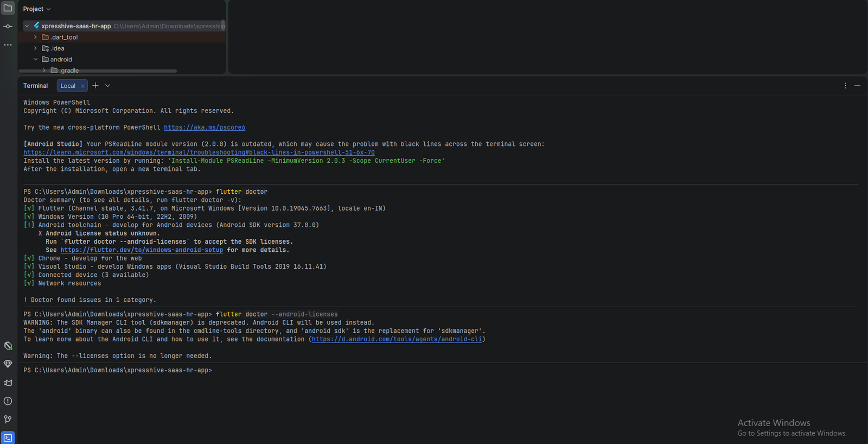Screen dimensions: 868x444
Task: Open terminal options three-dot menu
Action: pyautogui.click(x=845, y=86)
